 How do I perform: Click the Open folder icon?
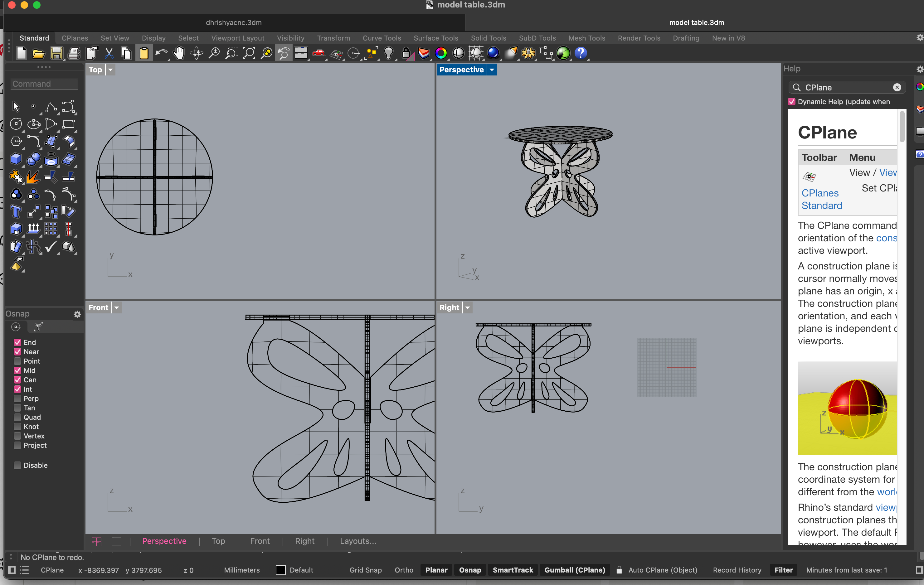[x=38, y=53]
